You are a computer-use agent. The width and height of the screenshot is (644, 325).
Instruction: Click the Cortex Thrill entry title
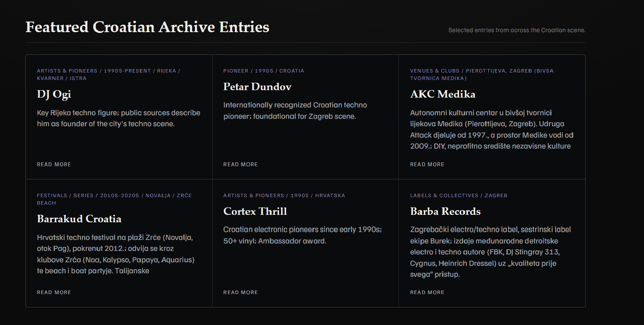[255, 211]
